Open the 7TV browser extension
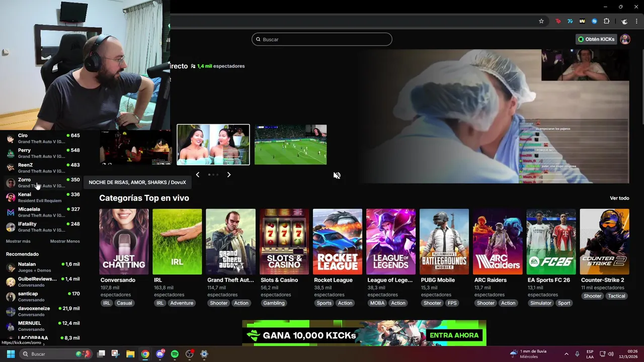 point(570,21)
